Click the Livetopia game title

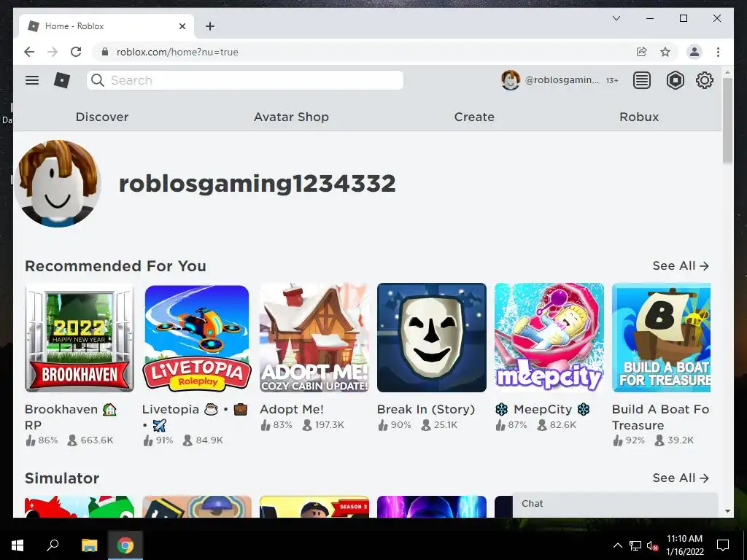pos(195,416)
